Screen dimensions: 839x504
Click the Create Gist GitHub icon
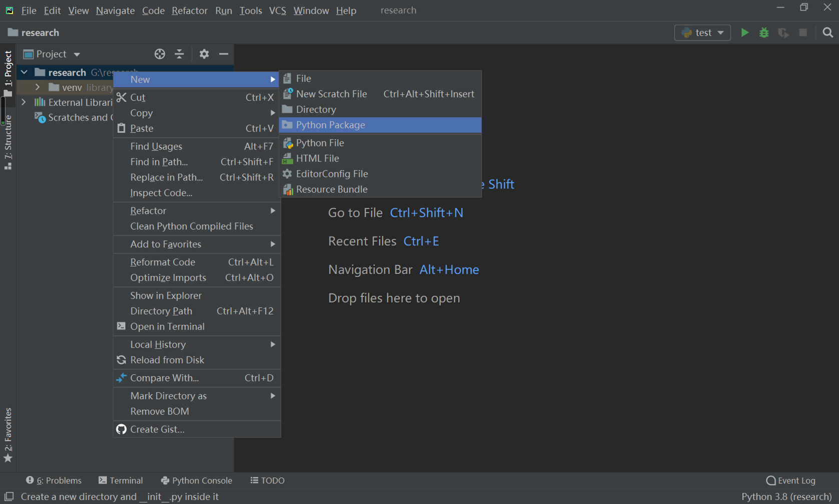(121, 429)
